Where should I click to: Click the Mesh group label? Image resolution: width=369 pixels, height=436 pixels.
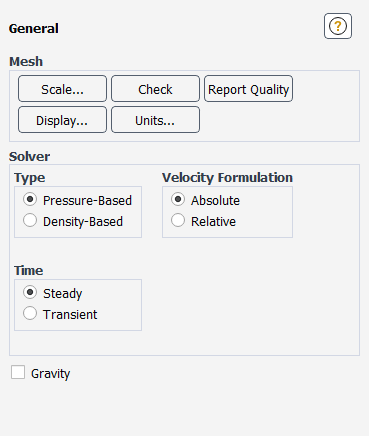coord(26,62)
